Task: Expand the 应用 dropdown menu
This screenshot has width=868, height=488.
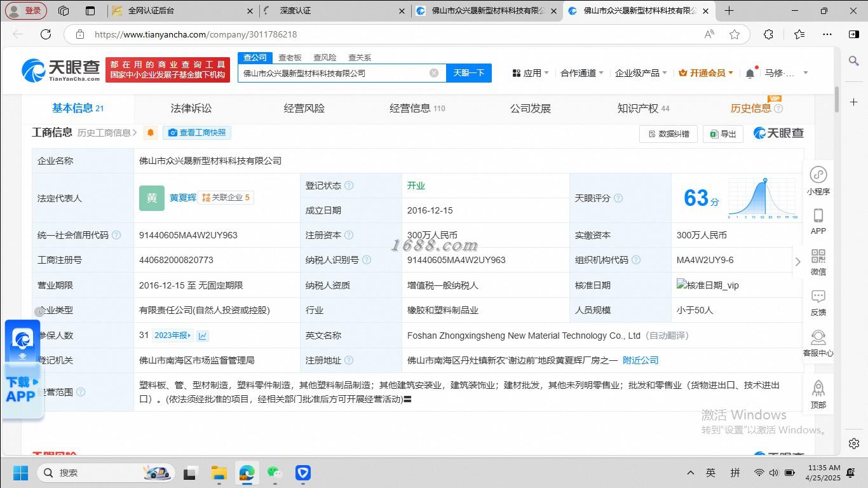Action: (x=531, y=73)
